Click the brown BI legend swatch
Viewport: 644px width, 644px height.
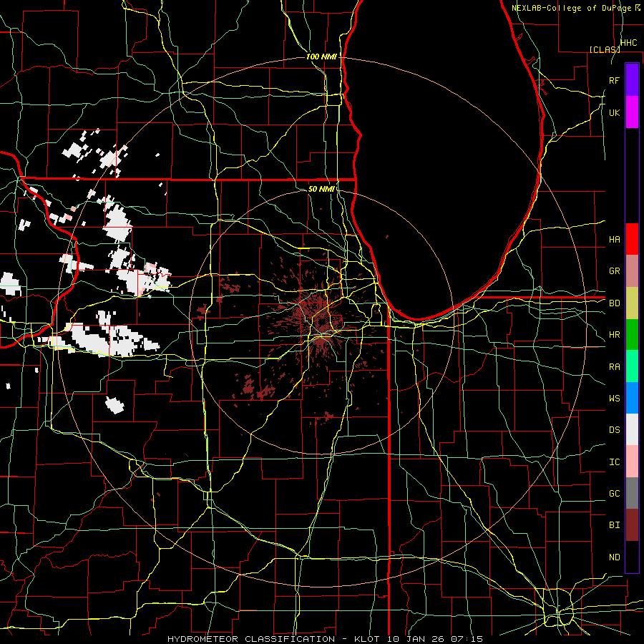click(x=632, y=525)
